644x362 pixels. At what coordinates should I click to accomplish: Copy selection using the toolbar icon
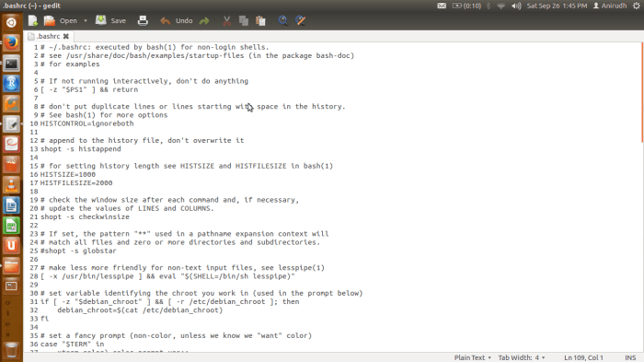[x=244, y=20]
